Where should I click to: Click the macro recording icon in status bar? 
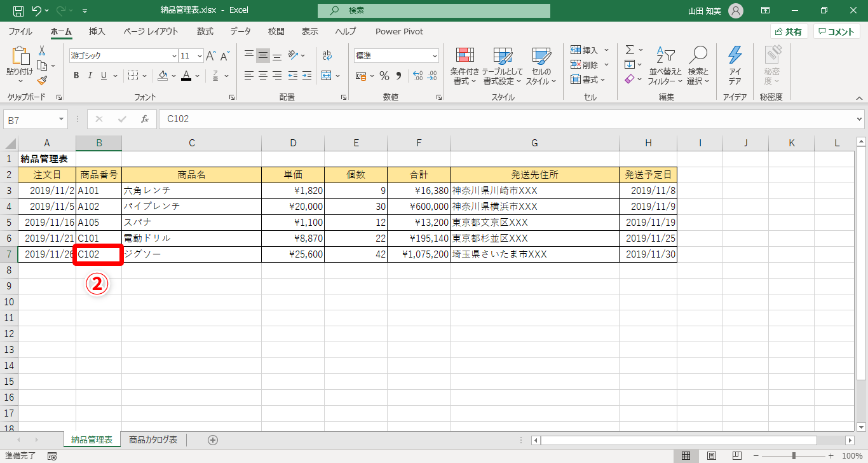coord(52,456)
